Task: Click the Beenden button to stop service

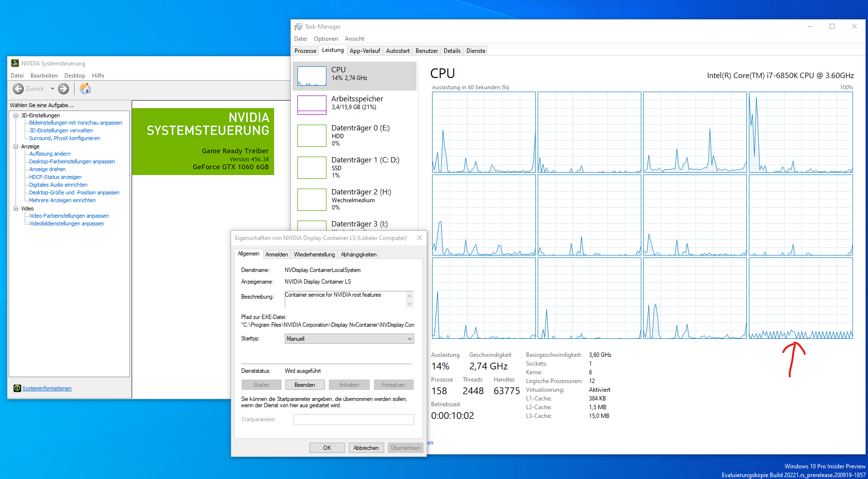Action: pos(305,385)
